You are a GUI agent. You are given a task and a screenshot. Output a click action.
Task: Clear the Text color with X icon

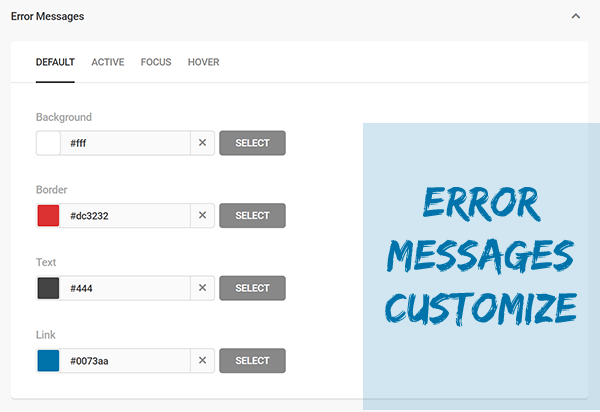202,288
